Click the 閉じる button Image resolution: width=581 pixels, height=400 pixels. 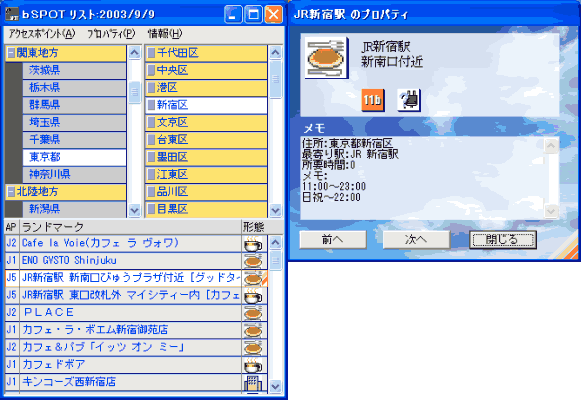tap(502, 240)
